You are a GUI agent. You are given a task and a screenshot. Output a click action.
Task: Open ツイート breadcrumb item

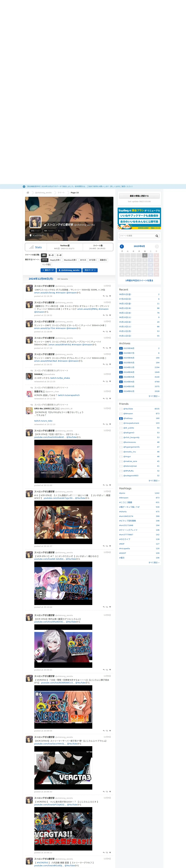point(61,193)
